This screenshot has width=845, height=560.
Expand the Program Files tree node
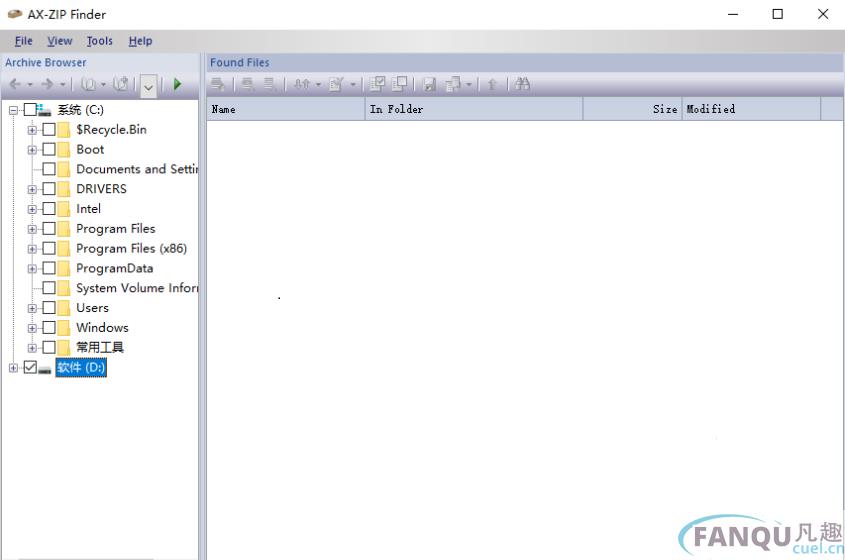click(x=32, y=229)
